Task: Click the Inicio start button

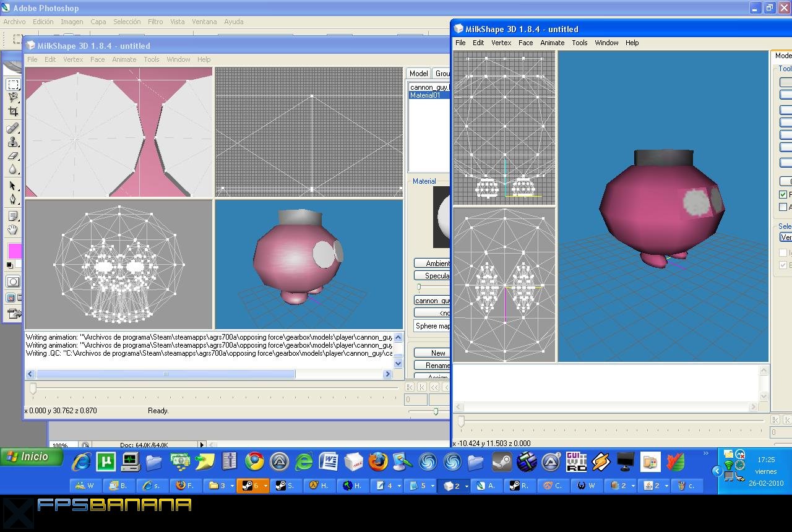Action: (x=32, y=457)
